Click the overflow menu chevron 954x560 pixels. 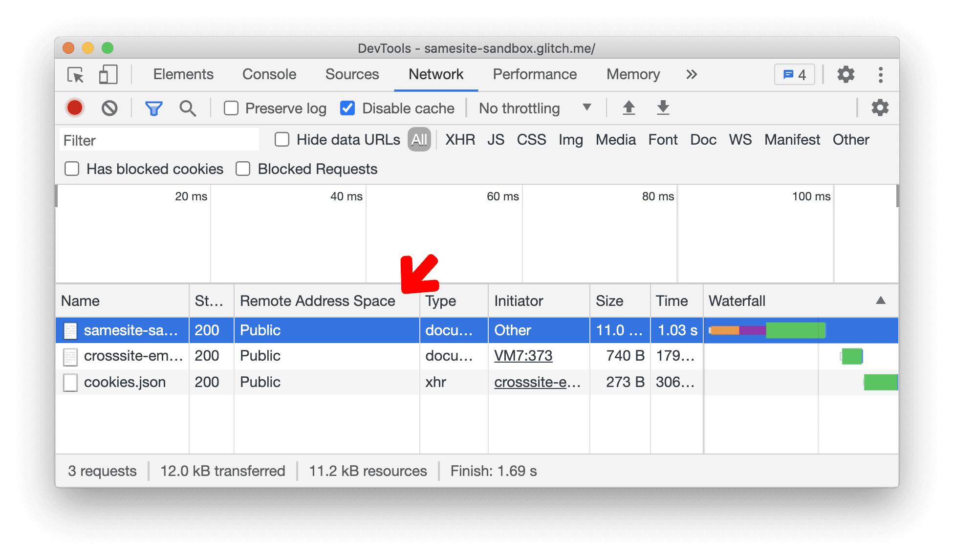692,73
